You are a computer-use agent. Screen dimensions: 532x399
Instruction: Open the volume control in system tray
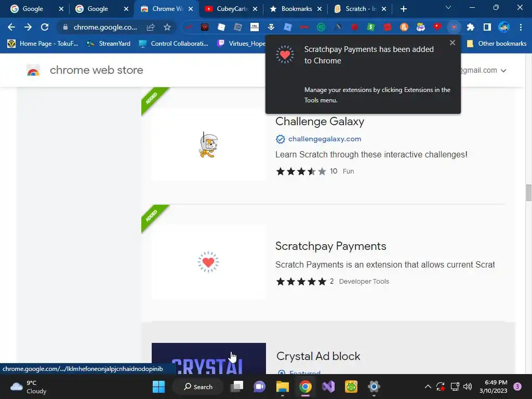[468, 387]
